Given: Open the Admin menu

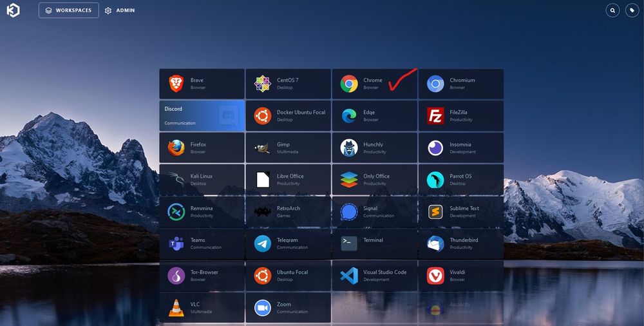Looking at the screenshot, I should pos(120,10).
